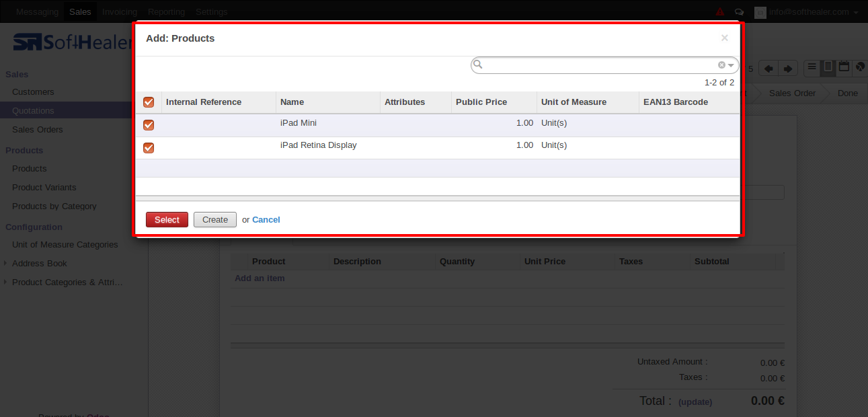Close the Add: Products dialog
868x417 pixels.
pos(724,38)
